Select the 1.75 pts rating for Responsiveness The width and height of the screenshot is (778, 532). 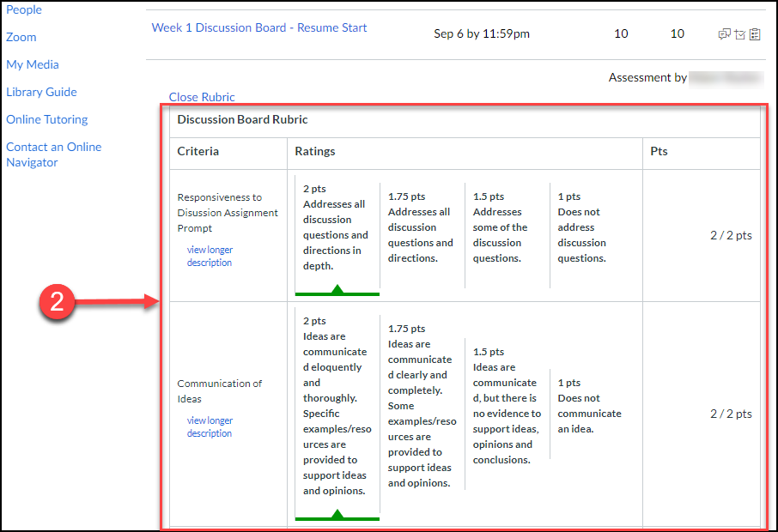click(x=420, y=227)
